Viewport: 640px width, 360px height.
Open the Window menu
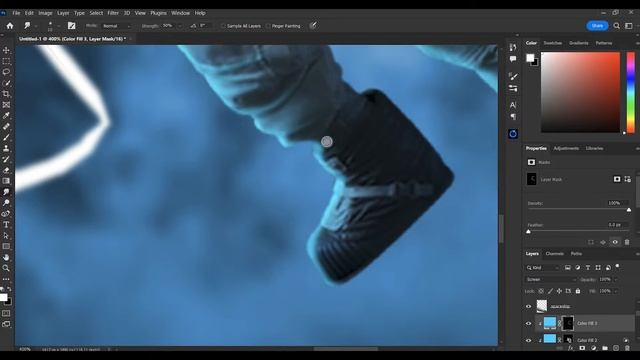[180, 13]
